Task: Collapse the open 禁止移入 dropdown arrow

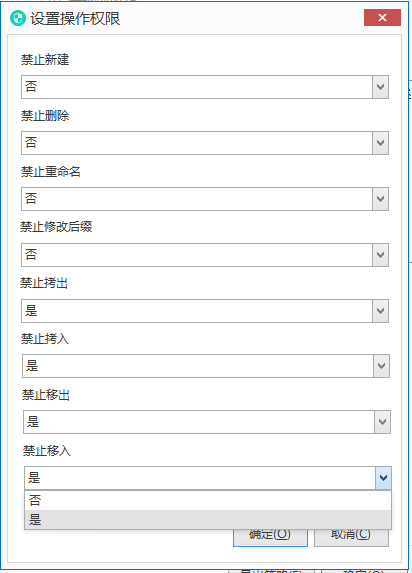Action: 383,478
